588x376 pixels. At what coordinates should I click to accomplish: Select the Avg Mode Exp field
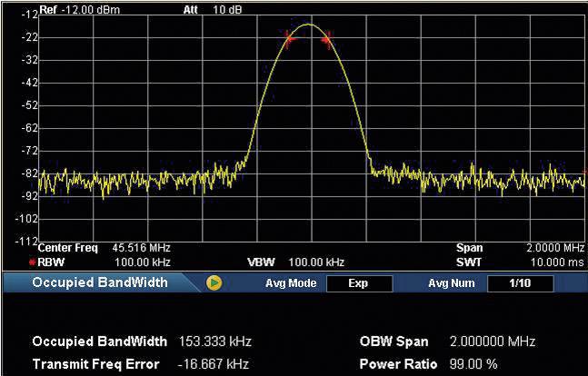358,283
